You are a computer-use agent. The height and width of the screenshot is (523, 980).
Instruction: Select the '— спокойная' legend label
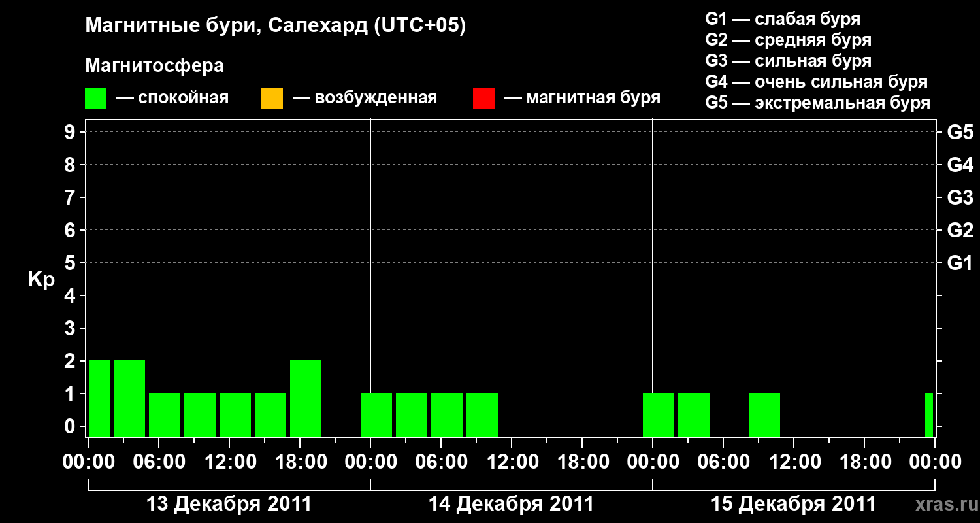pos(172,98)
